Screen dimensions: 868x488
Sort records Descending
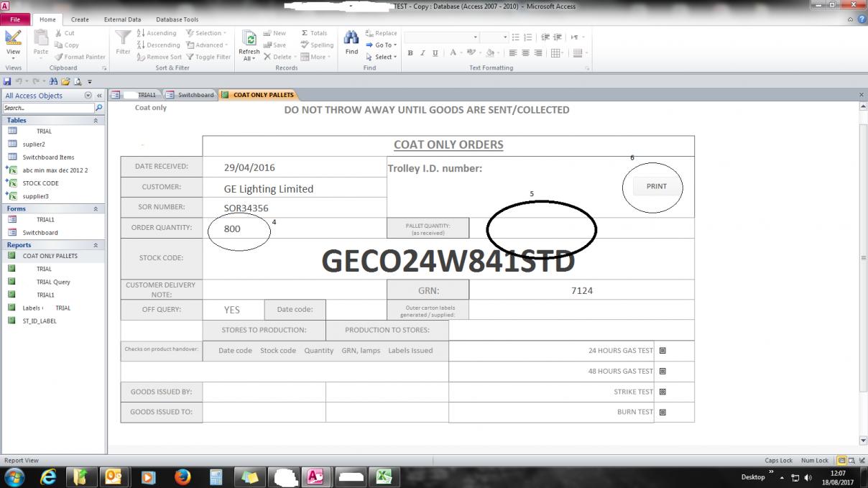pos(158,45)
